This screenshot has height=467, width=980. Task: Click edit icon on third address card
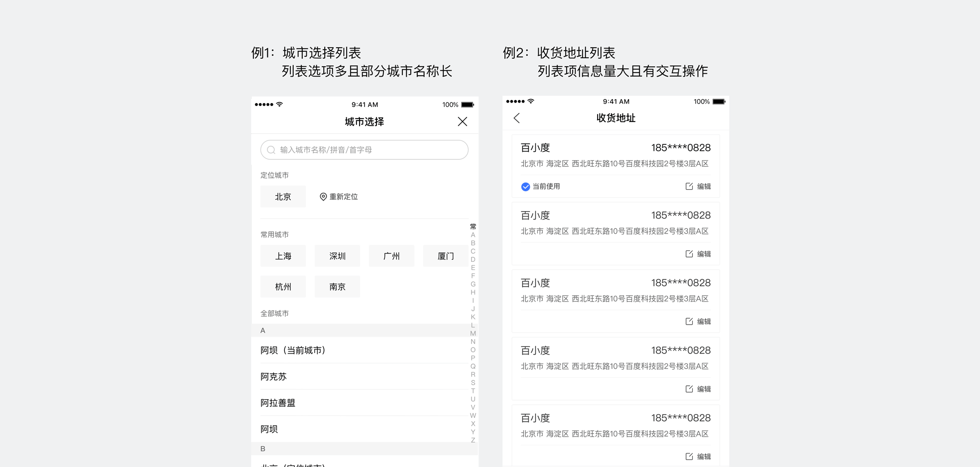pyautogui.click(x=689, y=322)
